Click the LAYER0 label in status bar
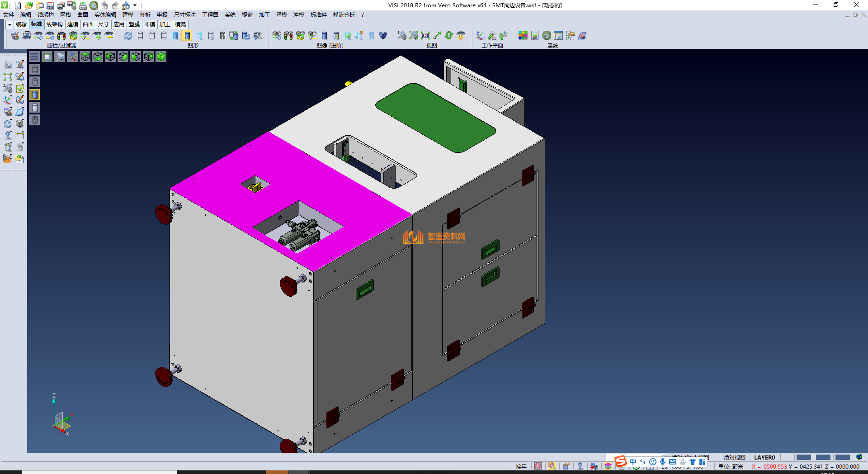Viewport: 868px width, 474px height. coord(764,457)
